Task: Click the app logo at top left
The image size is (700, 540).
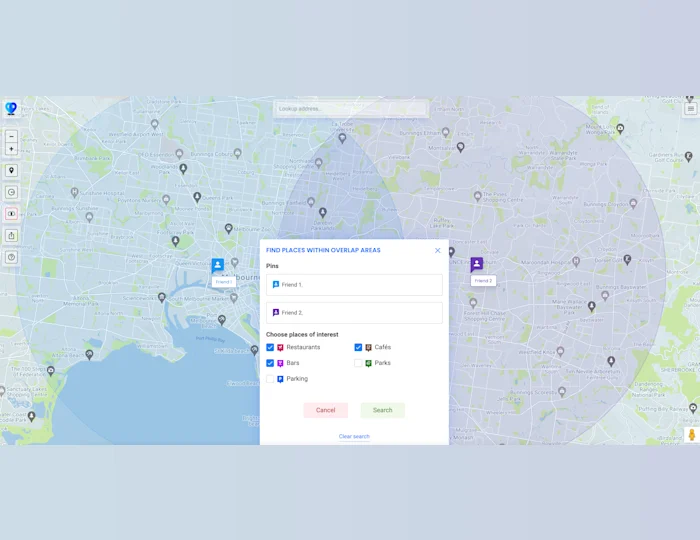Action: click(11, 108)
